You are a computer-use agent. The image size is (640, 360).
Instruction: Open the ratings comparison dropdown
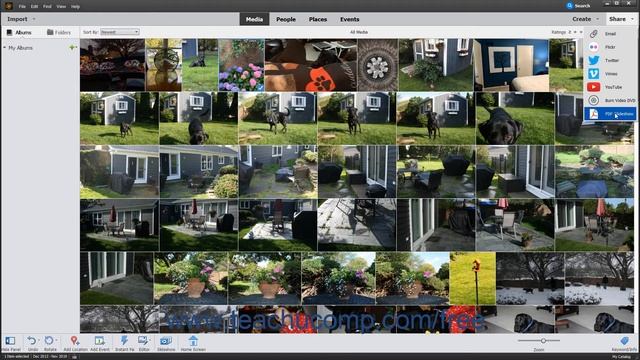pyautogui.click(x=570, y=32)
